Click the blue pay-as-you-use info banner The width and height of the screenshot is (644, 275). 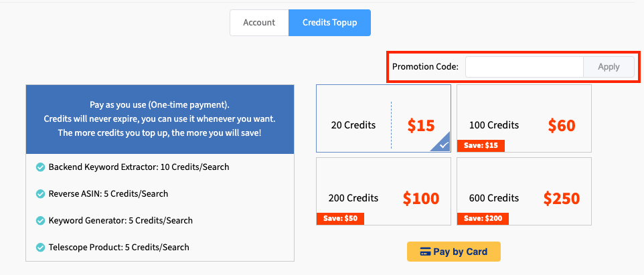[x=159, y=119]
